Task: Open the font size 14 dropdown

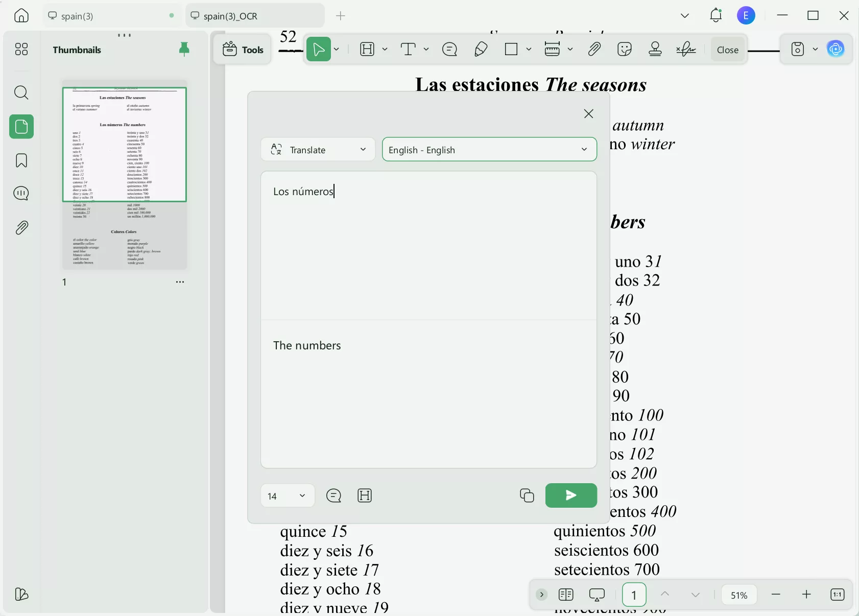Action: (x=288, y=496)
